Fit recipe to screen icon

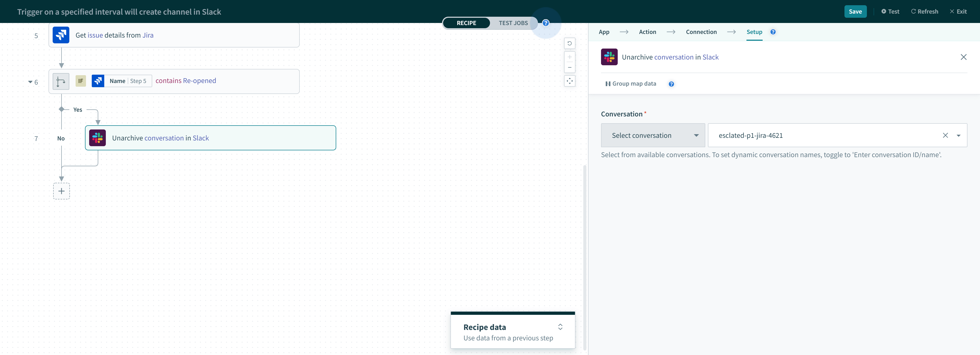pos(569,81)
